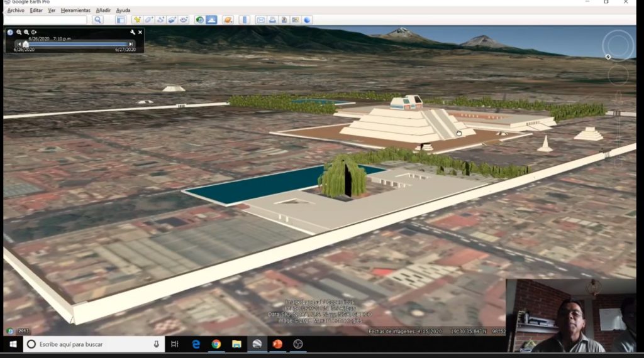Select the Add Polygon tool
This screenshot has width=644, height=358.
pyautogui.click(x=149, y=20)
